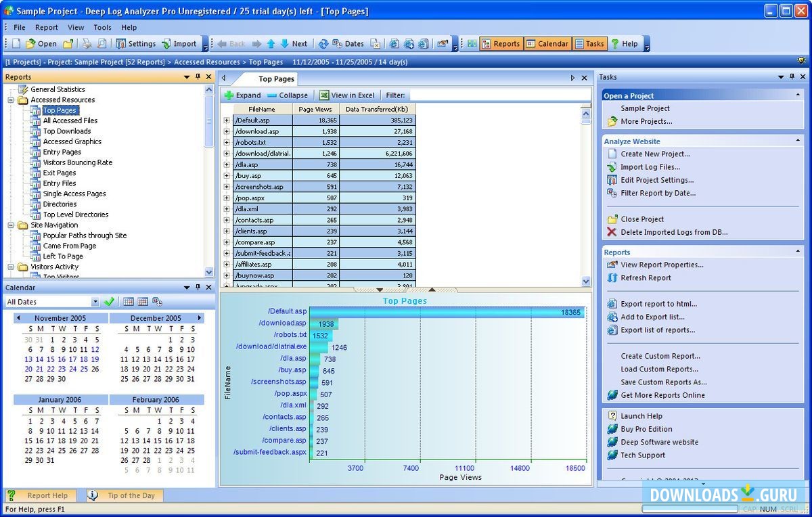
Task: Click the Expand button above table
Action: [243, 95]
